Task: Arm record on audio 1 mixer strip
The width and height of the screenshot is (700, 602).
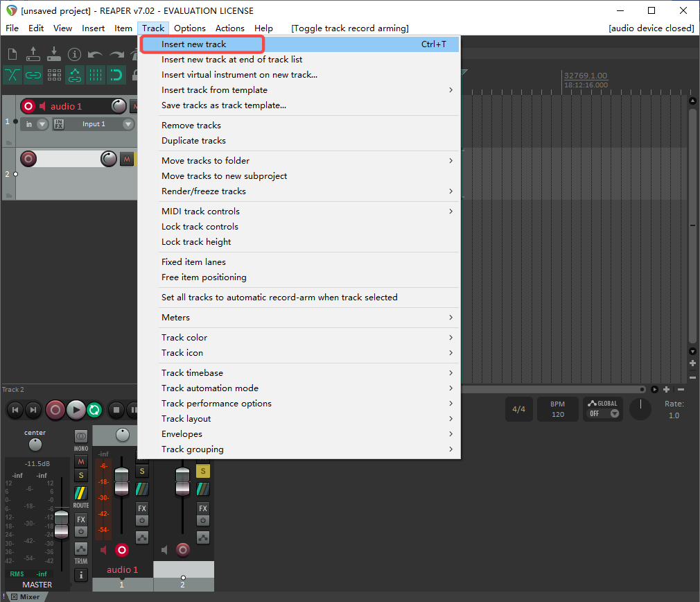Action: (121, 550)
